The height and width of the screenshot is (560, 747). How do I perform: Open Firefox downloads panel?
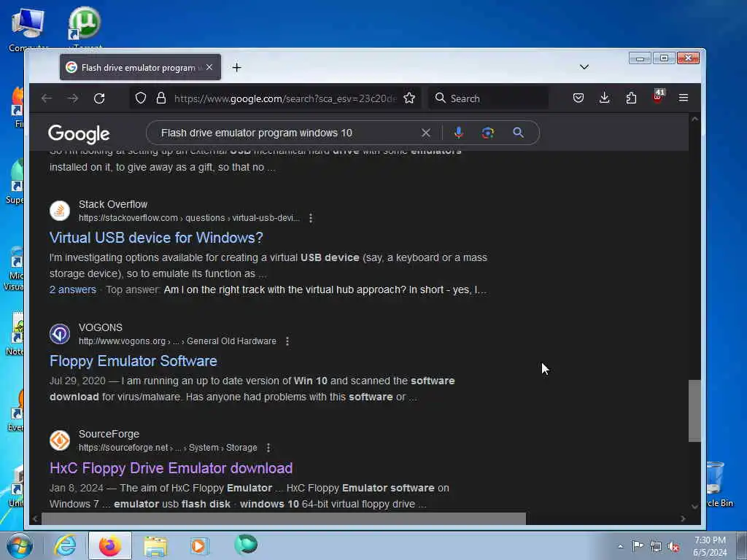[605, 98]
